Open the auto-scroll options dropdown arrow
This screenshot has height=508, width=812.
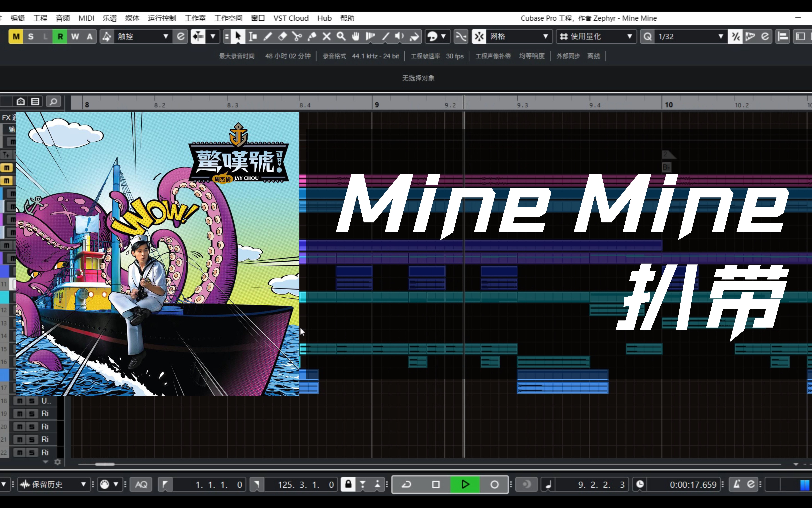[x=213, y=36]
